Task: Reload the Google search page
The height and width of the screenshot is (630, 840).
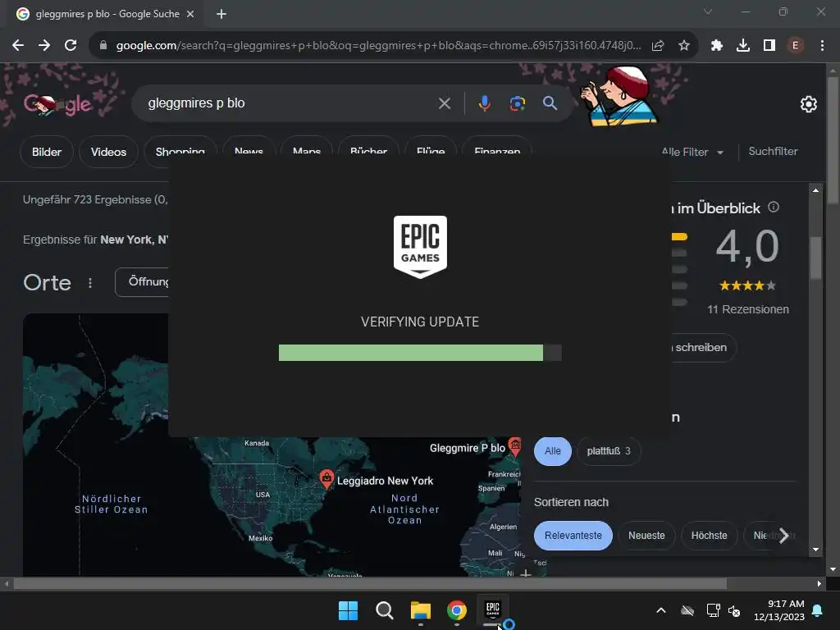Action: tap(71, 46)
